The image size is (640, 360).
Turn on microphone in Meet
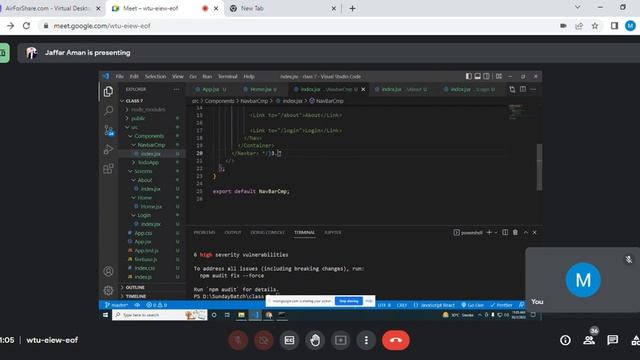238,340
